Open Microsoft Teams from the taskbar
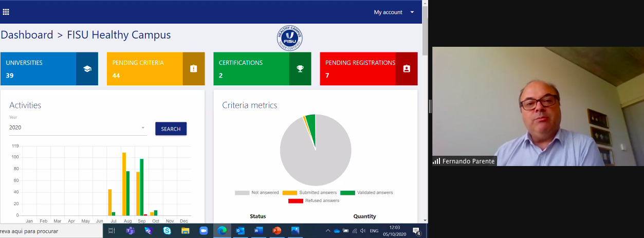Image resolution: width=644 pixels, height=238 pixels. coord(130,231)
